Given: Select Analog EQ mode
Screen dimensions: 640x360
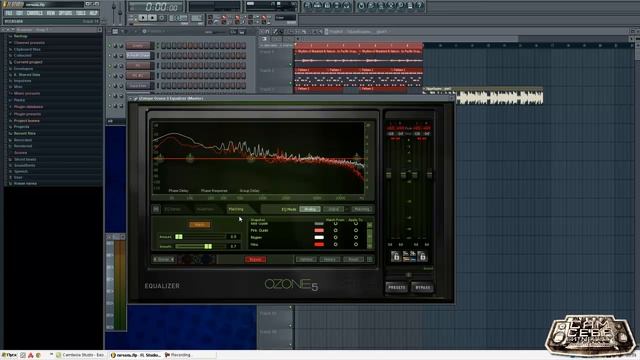Looking at the screenshot, I should [310, 209].
